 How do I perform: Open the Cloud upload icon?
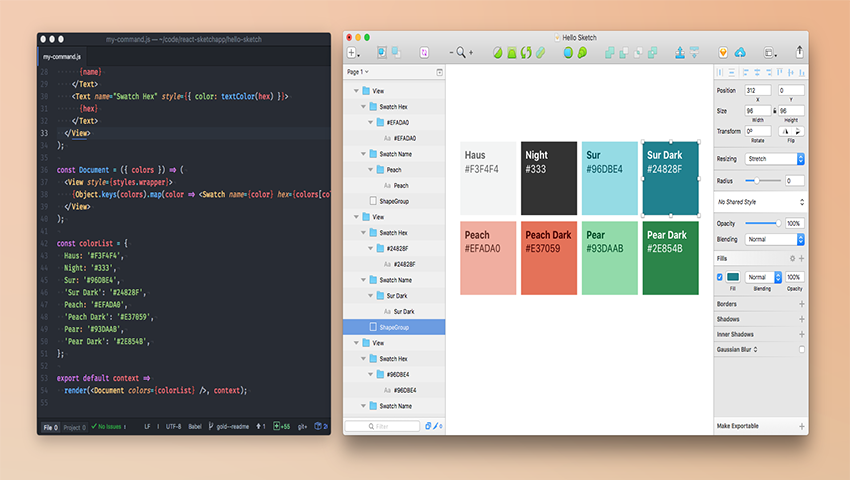point(740,52)
